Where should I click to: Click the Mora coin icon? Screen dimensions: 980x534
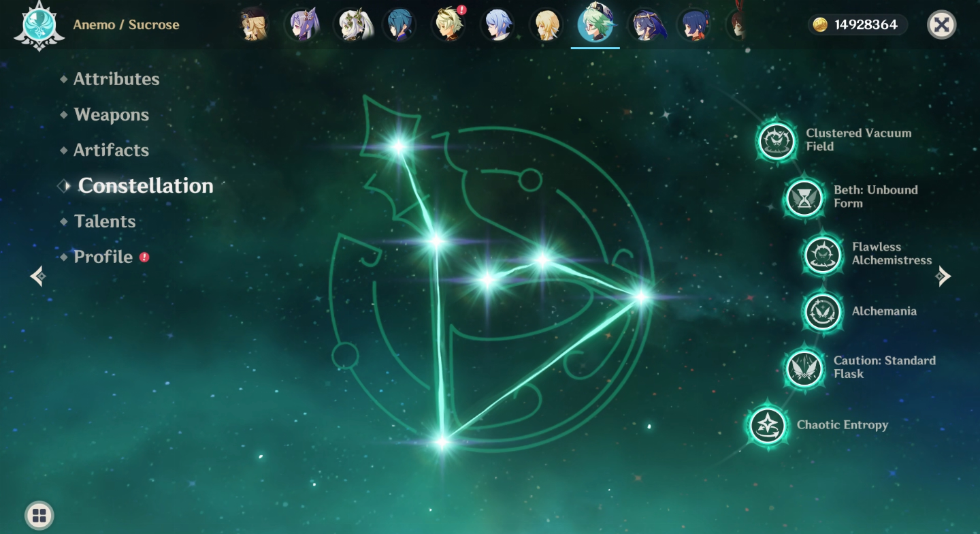pos(821,25)
